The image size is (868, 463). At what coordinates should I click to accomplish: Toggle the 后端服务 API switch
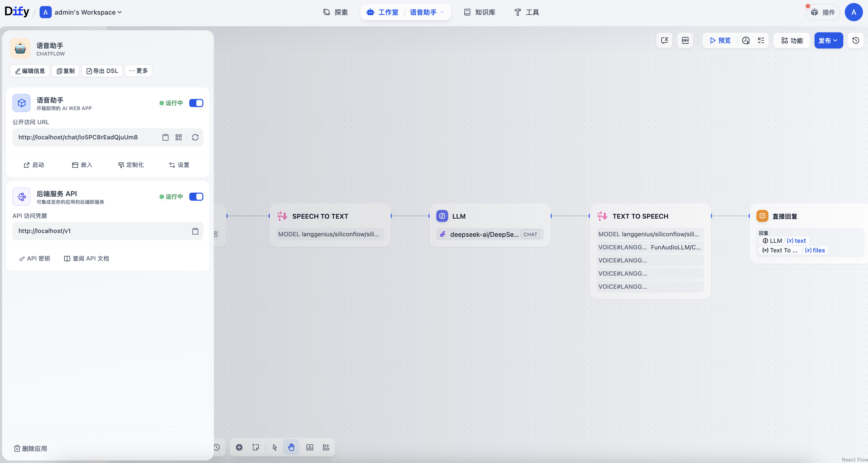[196, 197]
